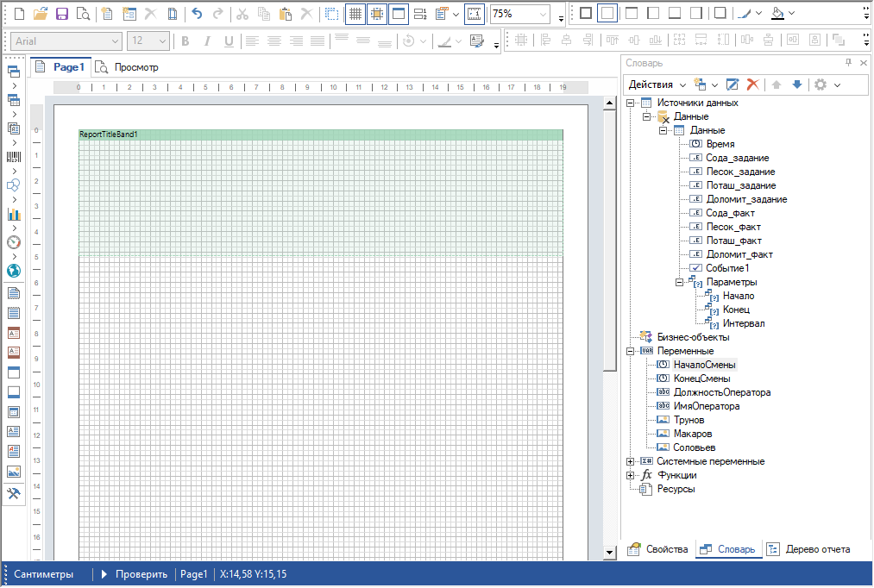The width and height of the screenshot is (874, 588).
Task: Click the Сантиметры units button
Action: coord(43,574)
